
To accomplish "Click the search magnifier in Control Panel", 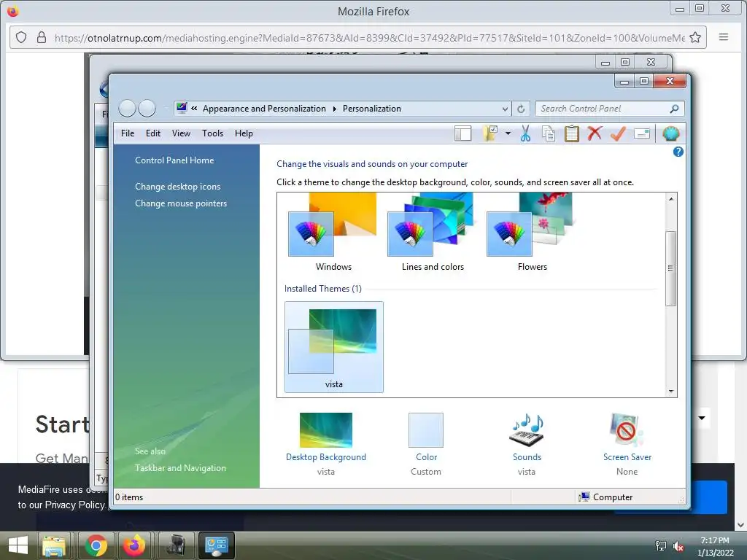I will 674,109.
